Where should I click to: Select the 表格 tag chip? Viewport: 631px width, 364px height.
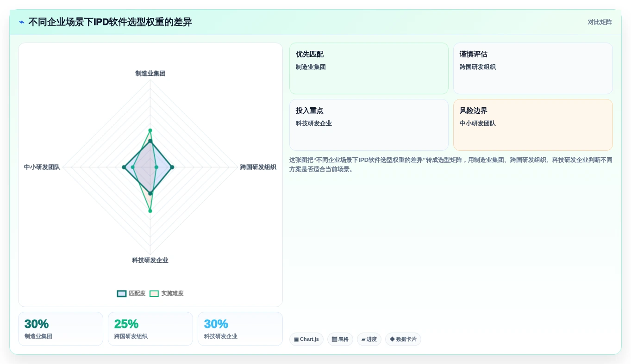(340, 339)
